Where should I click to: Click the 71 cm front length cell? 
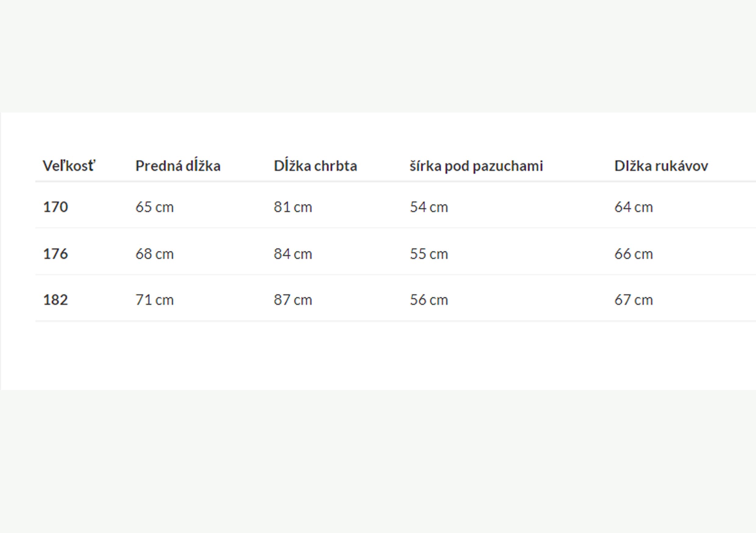point(155,300)
